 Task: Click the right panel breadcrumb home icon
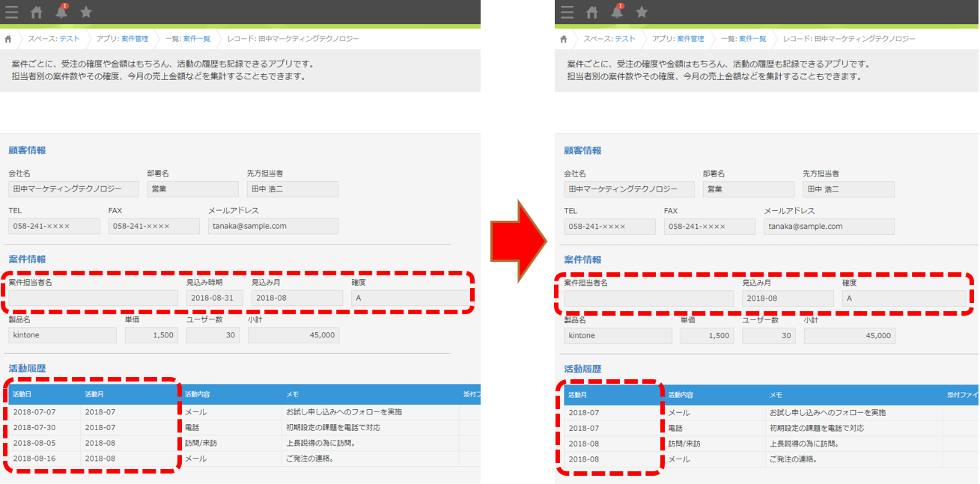click(x=564, y=39)
